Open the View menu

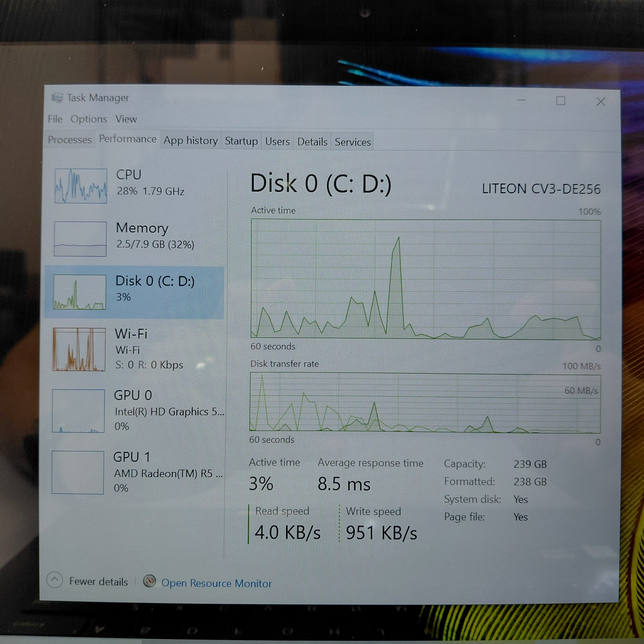pos(126,119)
